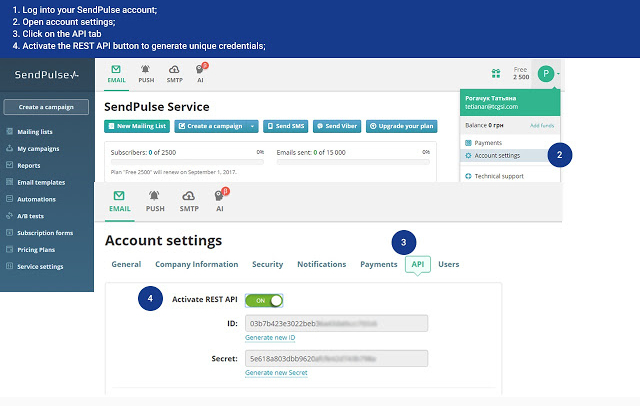Click the Generate new Secret link
The height and width of the screenshot is (406, 640).
pyautogui.click(x=276, y=372)
